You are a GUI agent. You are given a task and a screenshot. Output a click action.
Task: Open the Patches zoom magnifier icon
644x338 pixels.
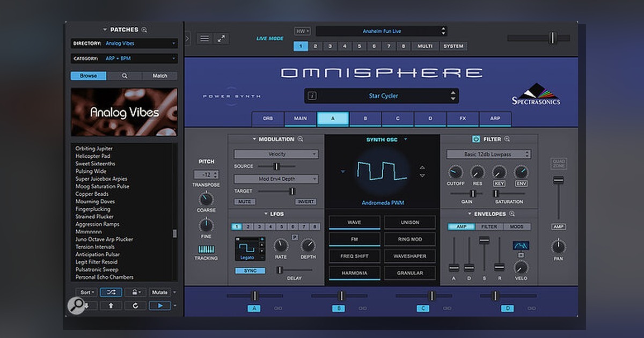coord(144,30)
